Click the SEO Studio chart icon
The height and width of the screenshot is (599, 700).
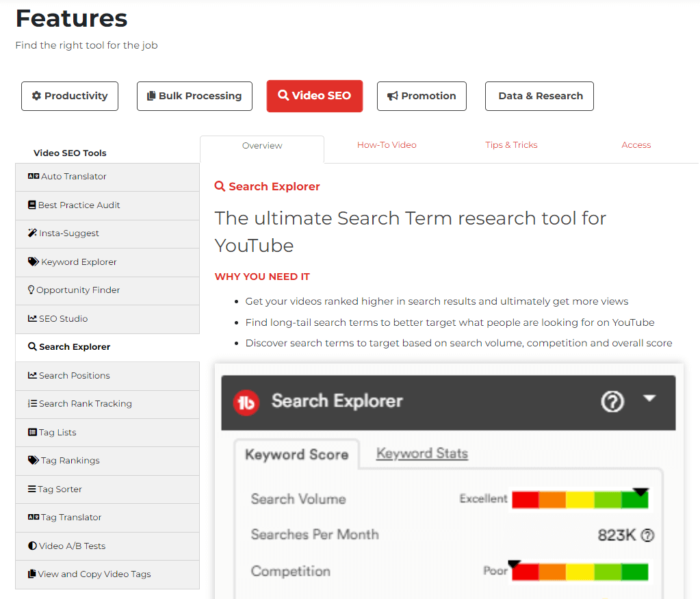click(32, 318)
